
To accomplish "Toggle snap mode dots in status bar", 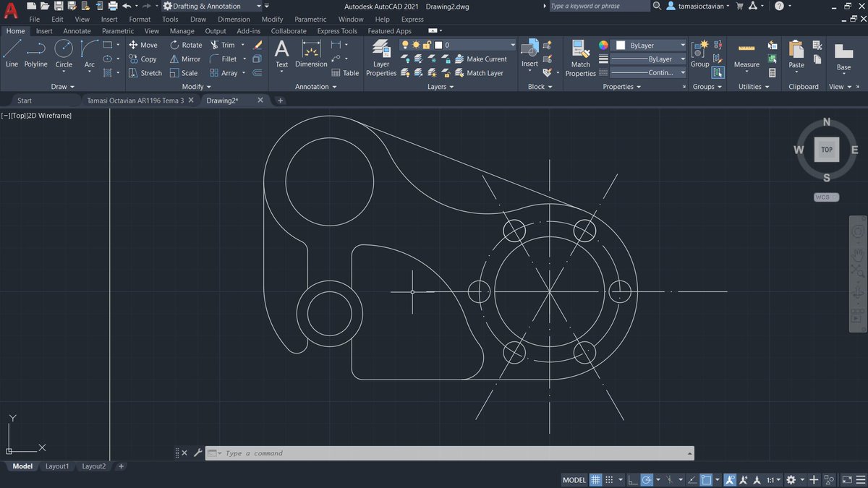I will point(609,480).
